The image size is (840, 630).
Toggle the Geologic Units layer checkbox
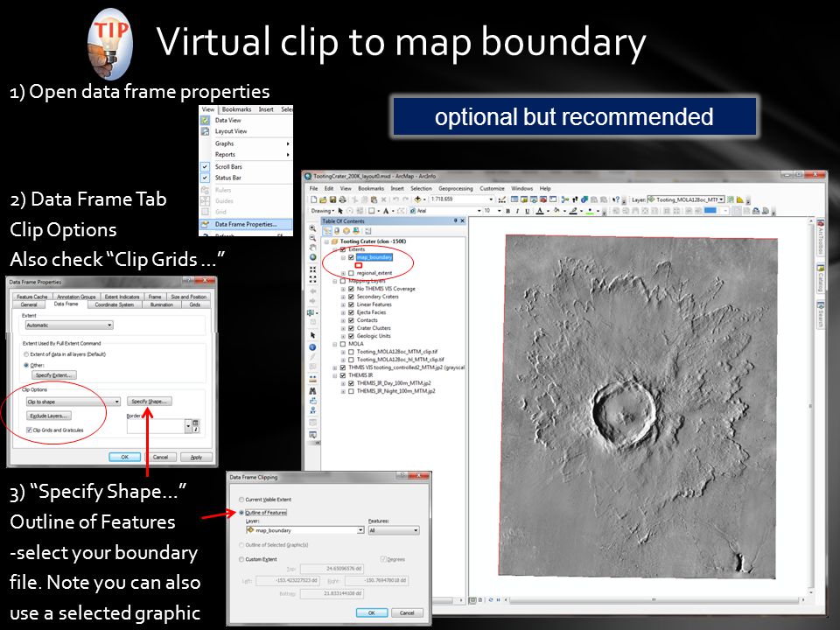(x=351, y=336)
